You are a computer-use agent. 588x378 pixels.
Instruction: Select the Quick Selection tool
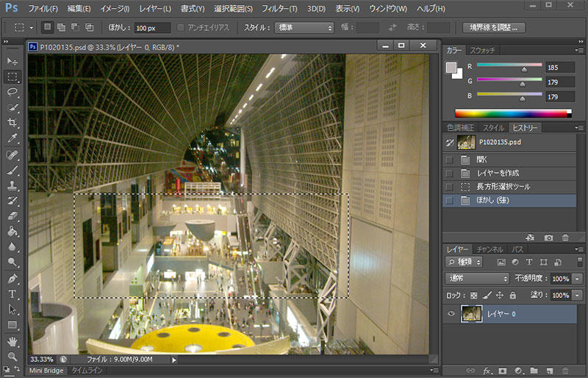(12, 107)
